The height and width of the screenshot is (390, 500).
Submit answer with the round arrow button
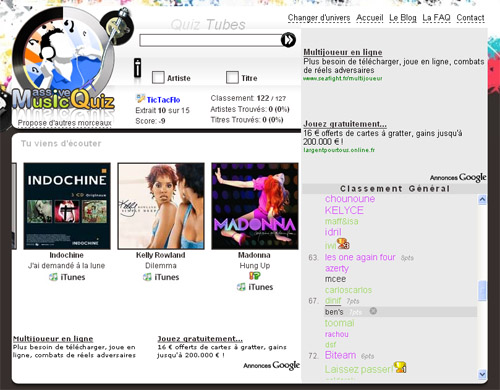coord(288,40)
